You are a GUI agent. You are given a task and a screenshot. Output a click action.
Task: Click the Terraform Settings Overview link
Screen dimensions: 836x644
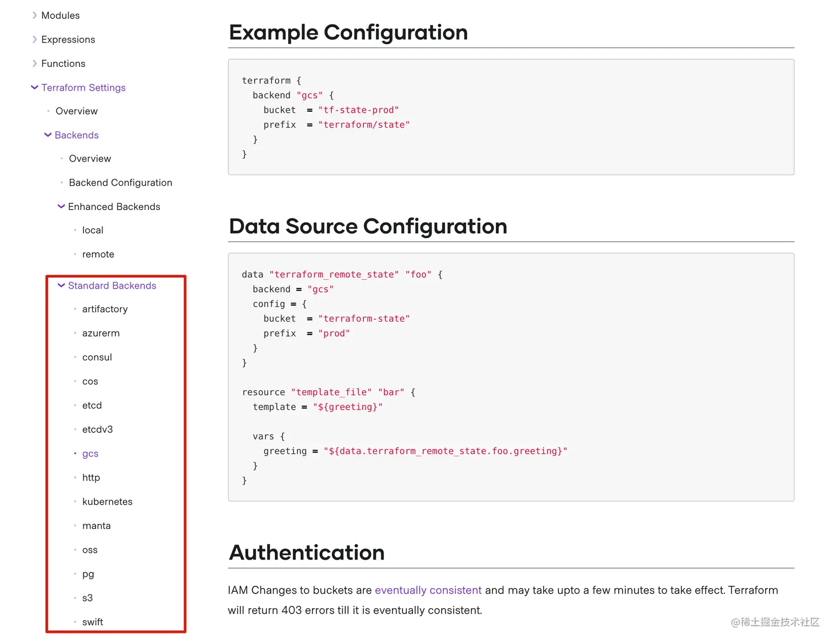pos(76,111)
